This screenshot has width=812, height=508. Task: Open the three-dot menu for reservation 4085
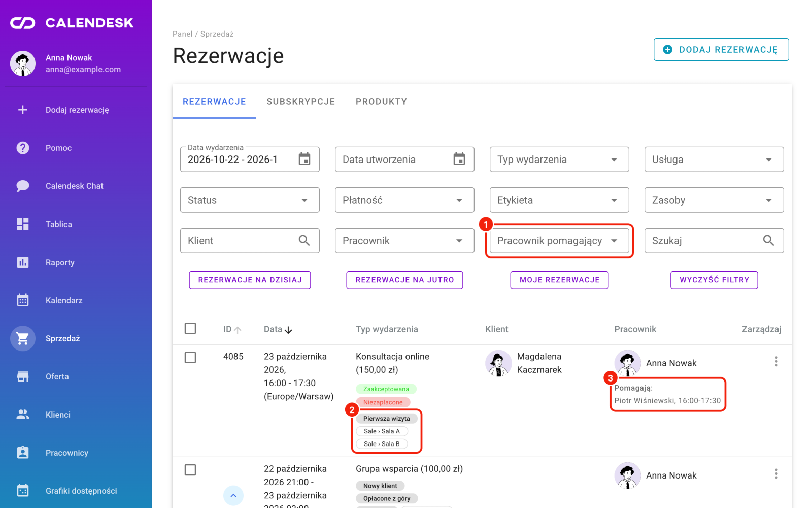776,361
